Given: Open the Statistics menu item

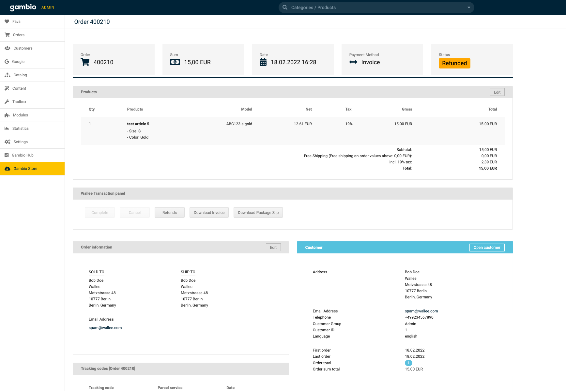Looking at the screenshot, I should point(21,128).
